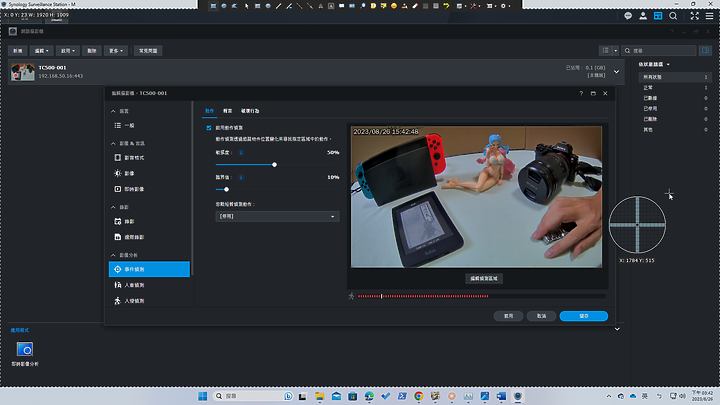This screenshot has width=720, height=405.
Task: Click the FAQ button in camera toolbar
Action: (148, 51)
